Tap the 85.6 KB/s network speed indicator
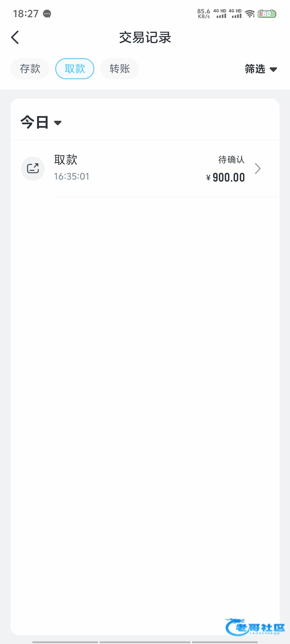The height and width of the screenshot is (644, 290). [204, 14]
